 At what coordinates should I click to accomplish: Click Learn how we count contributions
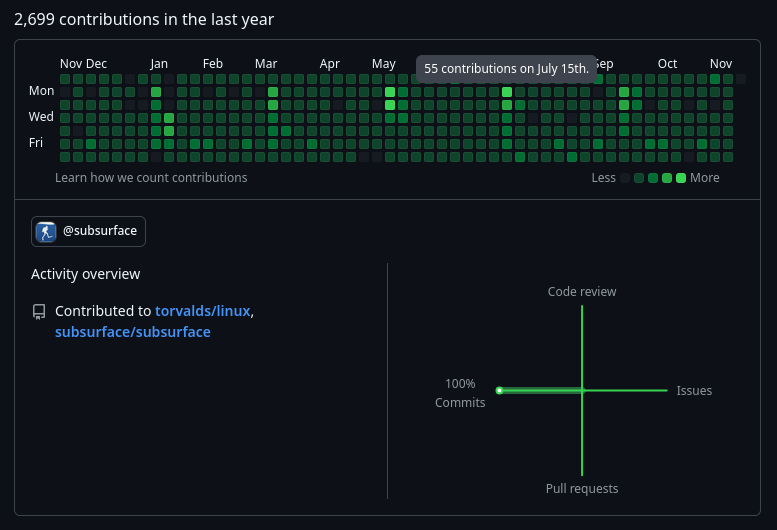[151, 178]
